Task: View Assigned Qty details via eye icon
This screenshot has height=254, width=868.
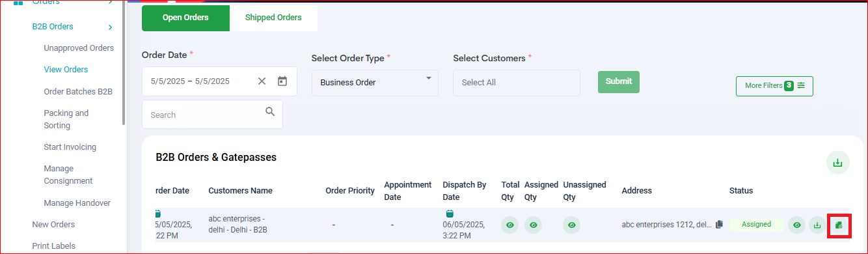Action: pyautogui.click(x=533, y=225)
